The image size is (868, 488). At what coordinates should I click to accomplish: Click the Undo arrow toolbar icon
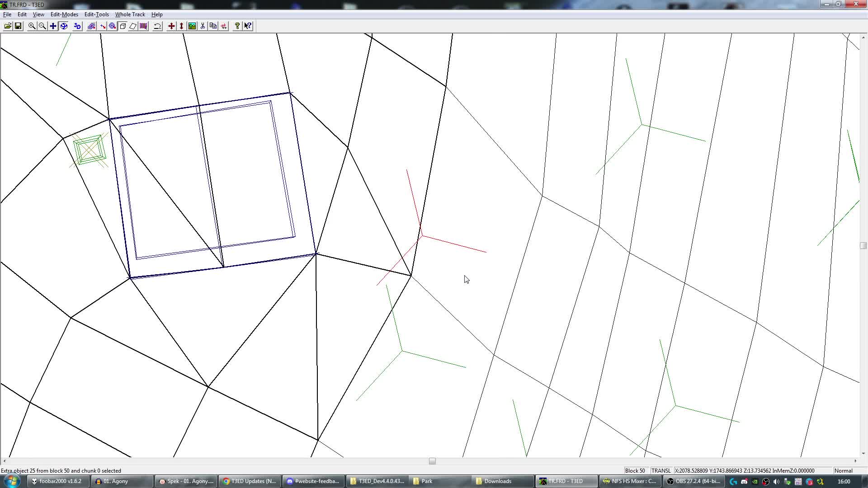[157, 26]
